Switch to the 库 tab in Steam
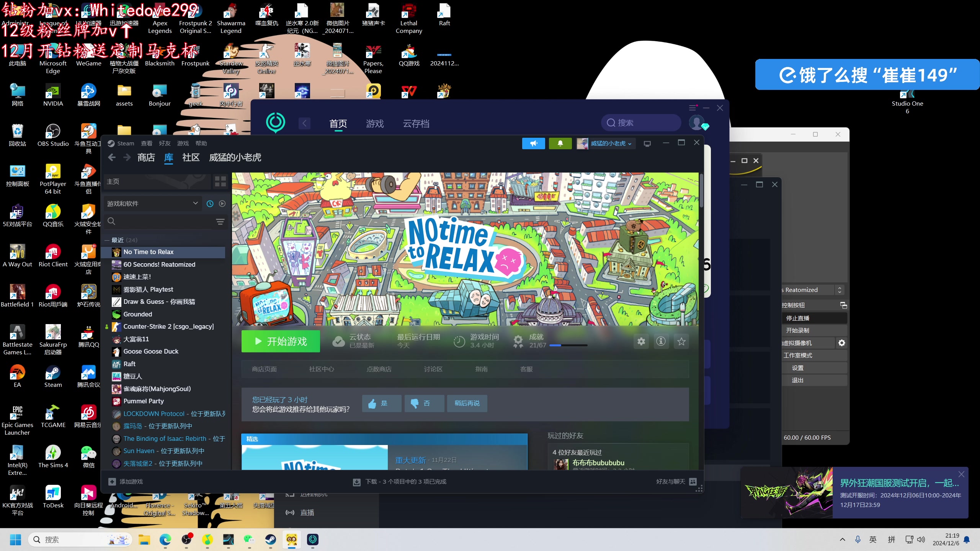This screenshot has width=980, height=551. click(168, 157)
